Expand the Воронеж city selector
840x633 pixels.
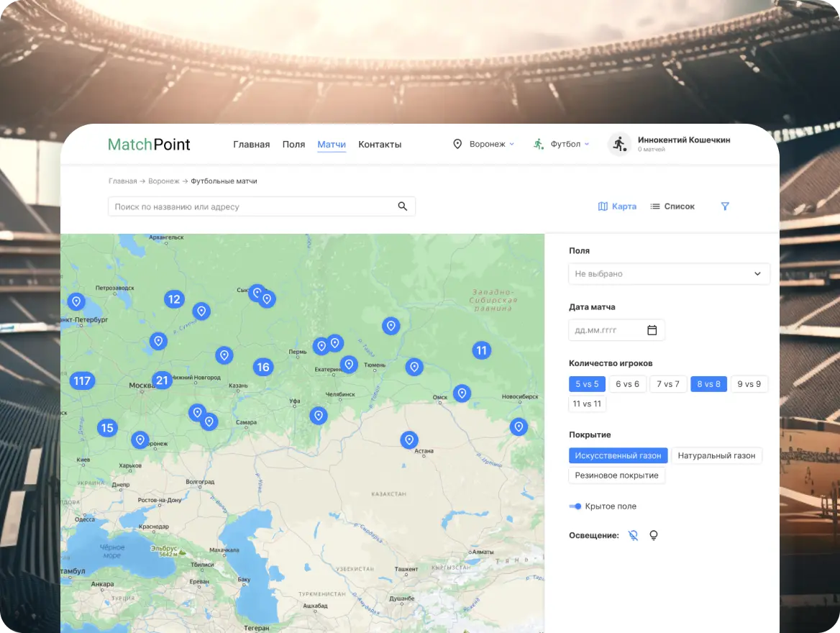point(484,144)
